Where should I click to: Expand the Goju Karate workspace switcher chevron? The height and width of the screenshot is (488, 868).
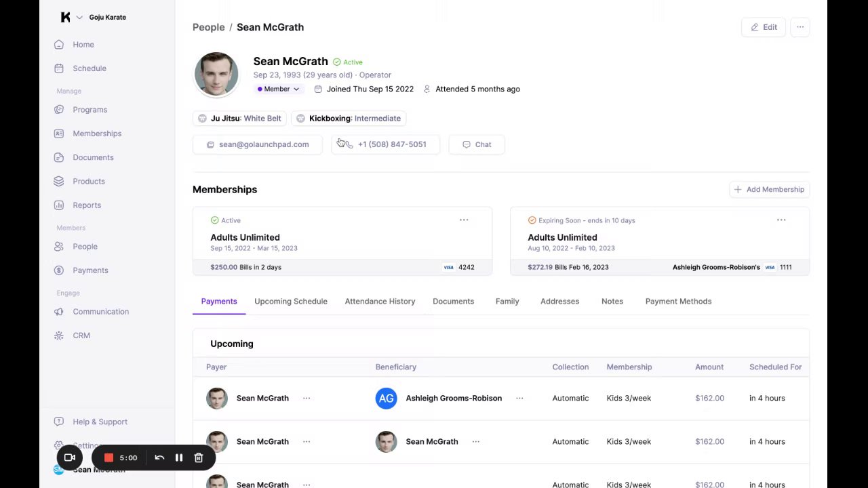click(79, 18)
